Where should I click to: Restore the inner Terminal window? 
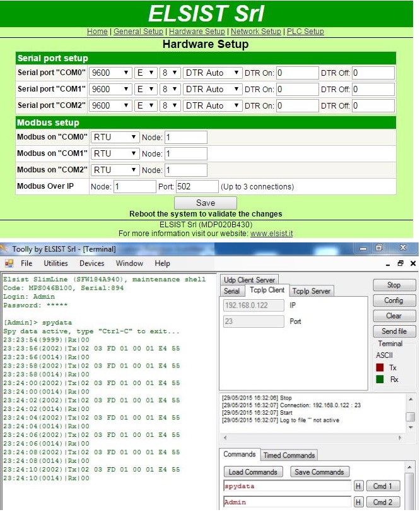[400, 263]
